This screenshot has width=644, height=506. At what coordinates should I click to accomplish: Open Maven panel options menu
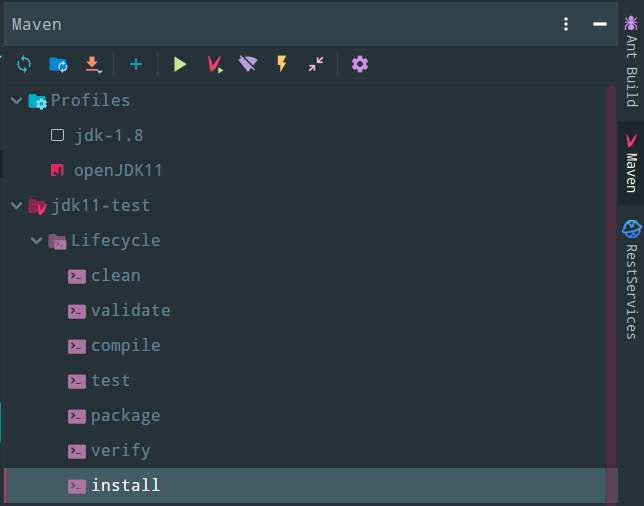(566, 24)
